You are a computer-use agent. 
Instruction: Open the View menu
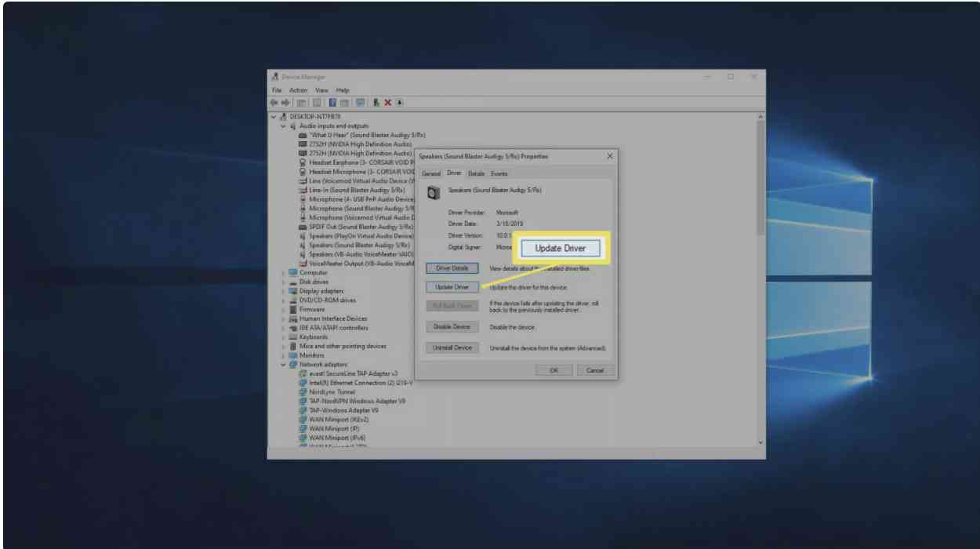pos(321,90)
